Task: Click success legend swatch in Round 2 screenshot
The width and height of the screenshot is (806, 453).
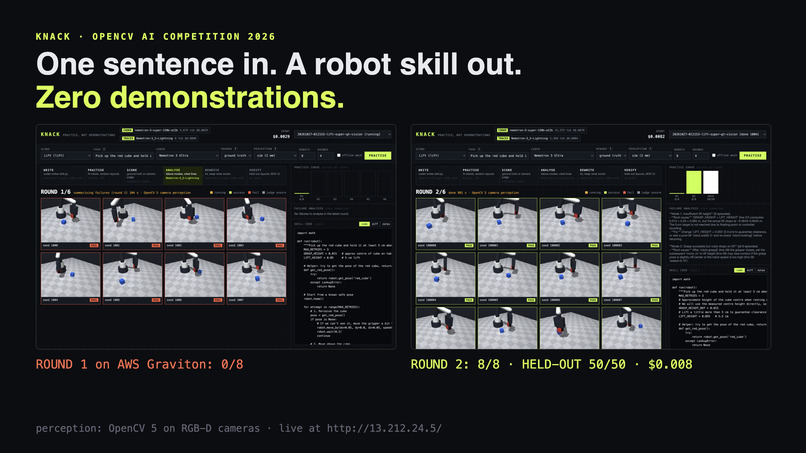Action: 606,192
